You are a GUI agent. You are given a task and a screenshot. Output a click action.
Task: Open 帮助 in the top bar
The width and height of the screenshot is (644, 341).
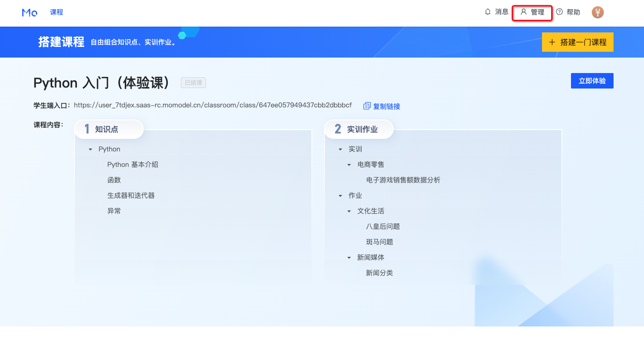pos(573,12)
